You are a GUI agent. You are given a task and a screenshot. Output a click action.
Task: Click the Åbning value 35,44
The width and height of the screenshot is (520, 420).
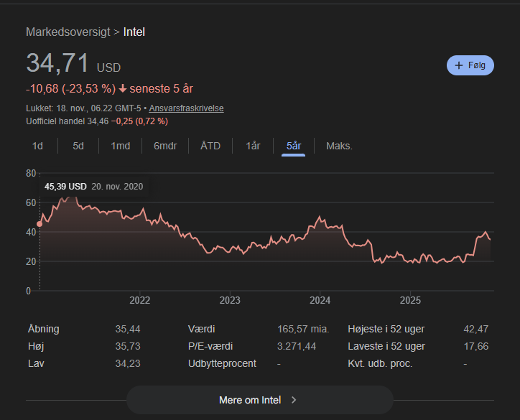point(128,329)
